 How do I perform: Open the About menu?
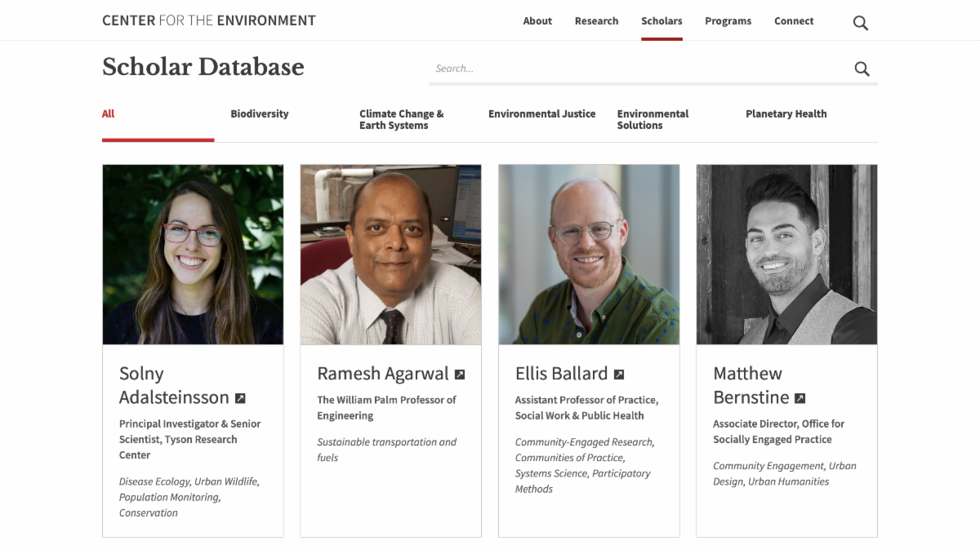537,21
